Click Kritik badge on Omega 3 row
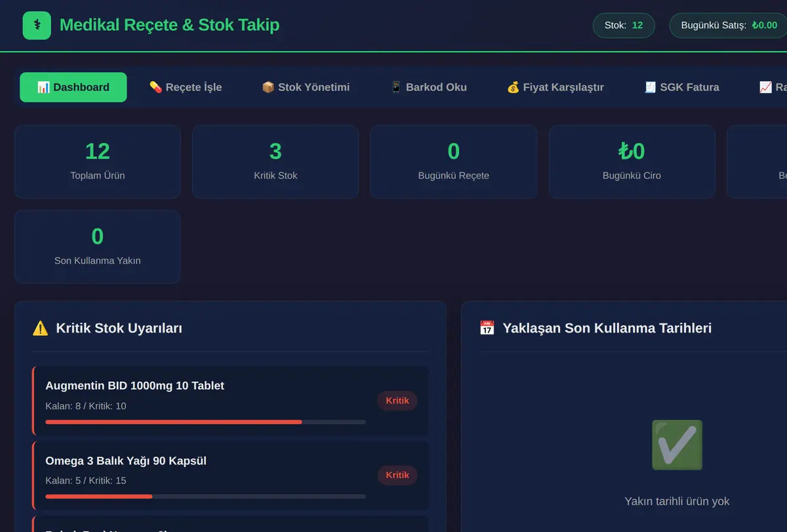The width and height of the screenshot is (787, 532). click(x=397, y=476)
